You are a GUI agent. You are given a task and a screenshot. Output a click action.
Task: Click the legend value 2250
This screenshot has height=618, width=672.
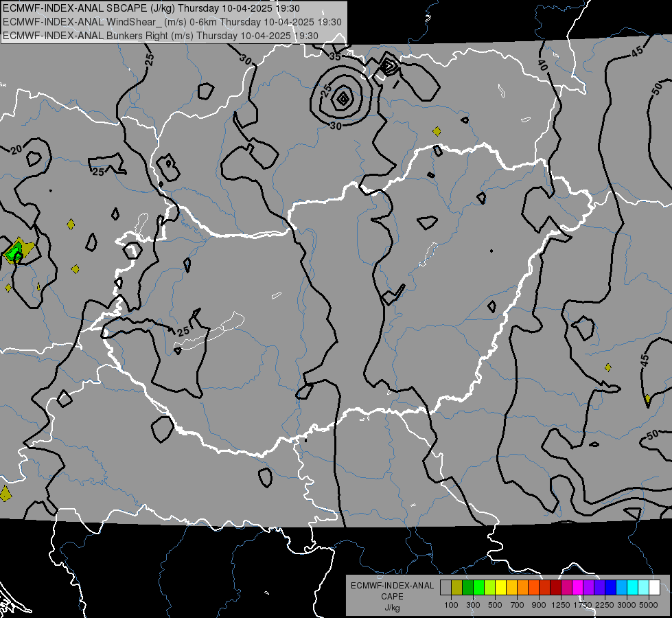605,605
